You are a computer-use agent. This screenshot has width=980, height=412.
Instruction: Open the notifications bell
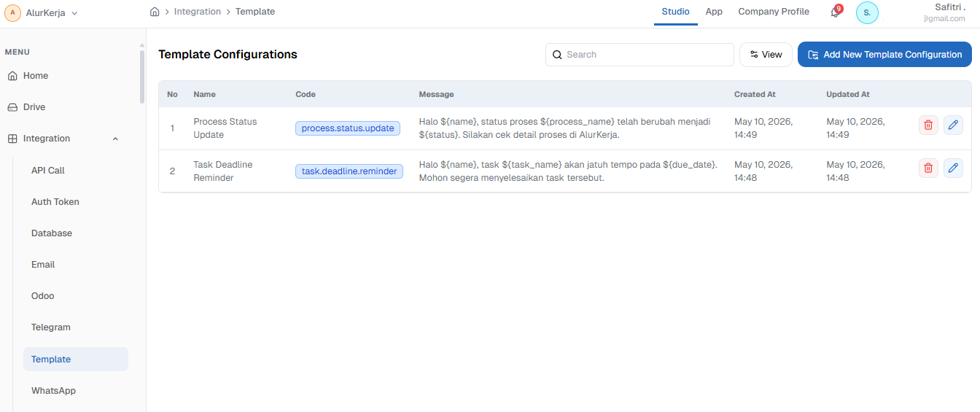coord(836,12)
